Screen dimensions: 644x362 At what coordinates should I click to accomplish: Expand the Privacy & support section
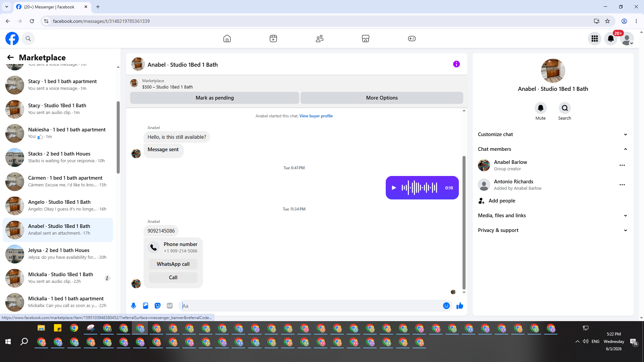(553, 230)
